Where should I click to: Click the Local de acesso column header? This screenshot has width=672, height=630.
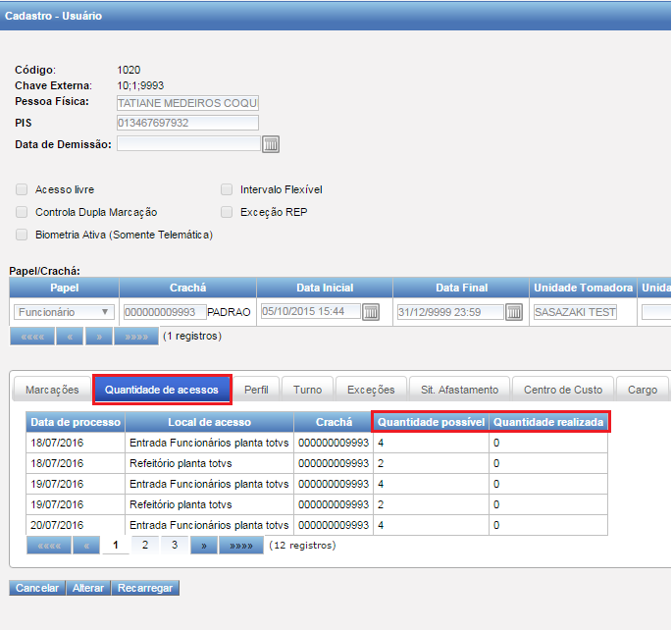(209, 422)
